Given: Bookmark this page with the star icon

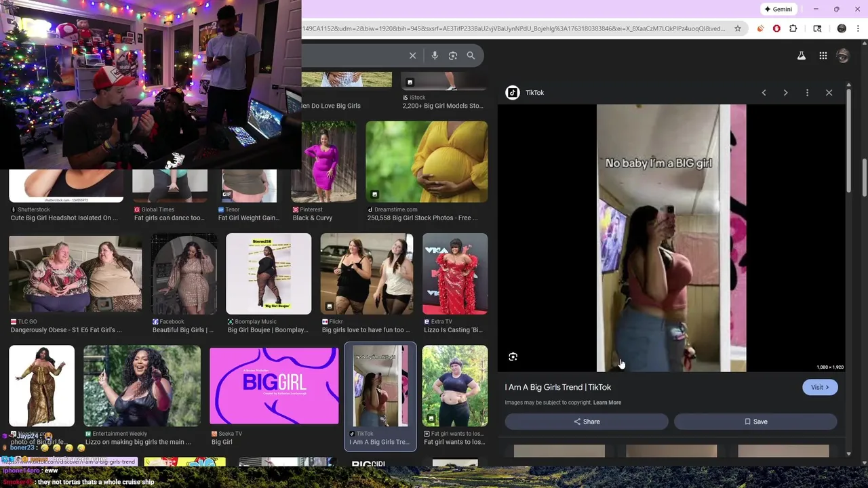Looking at the screenshot, I should click(x=738, y=28).
